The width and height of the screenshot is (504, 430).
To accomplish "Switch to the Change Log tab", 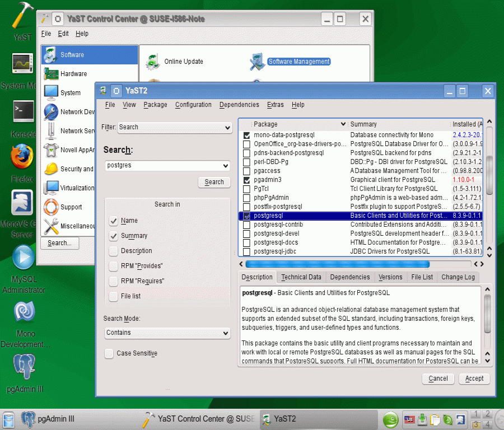I will [x=458, y=277].
